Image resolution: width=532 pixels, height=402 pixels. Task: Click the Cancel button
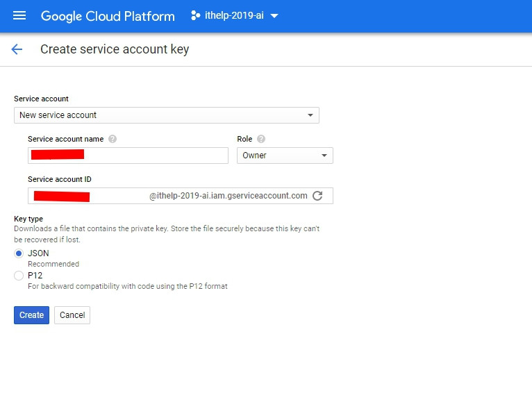coord(72,315)
